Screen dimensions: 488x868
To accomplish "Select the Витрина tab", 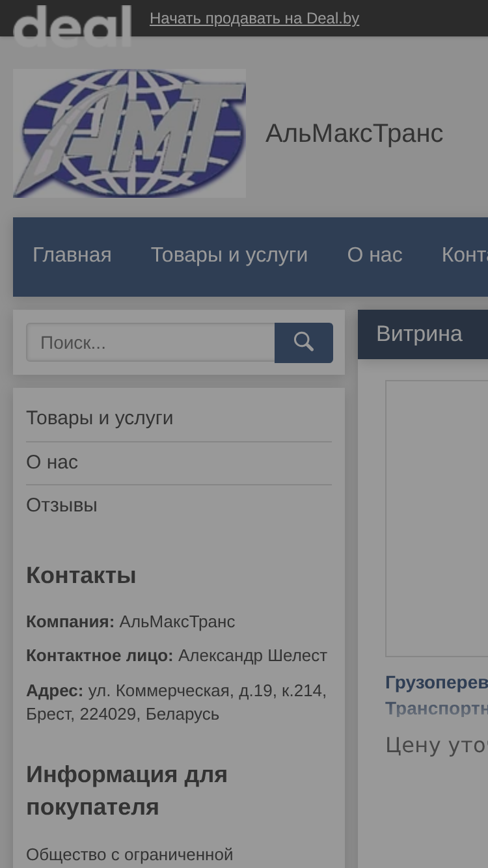I will 420,334.
